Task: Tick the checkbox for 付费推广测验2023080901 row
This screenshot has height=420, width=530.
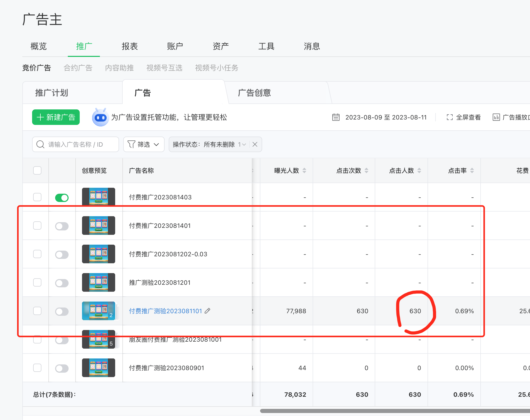Action: pos(37,368)
